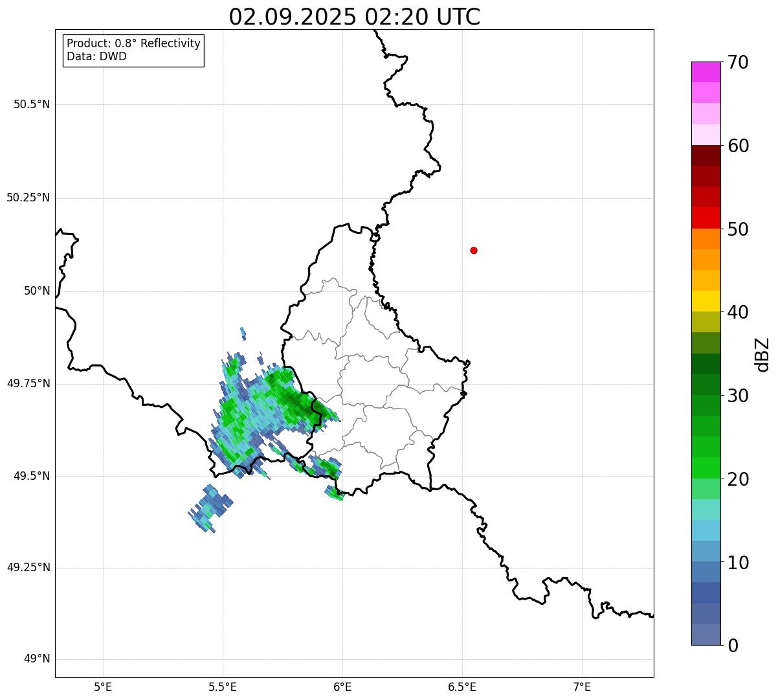Click the colorbar tick label 20
This screenshot has width=778, height=700.
738,479
